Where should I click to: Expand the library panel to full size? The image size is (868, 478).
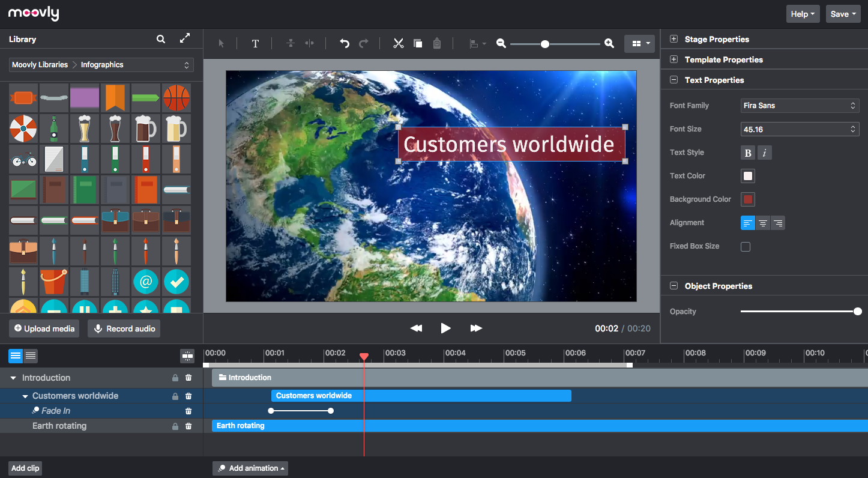click(x=185, y=38)
